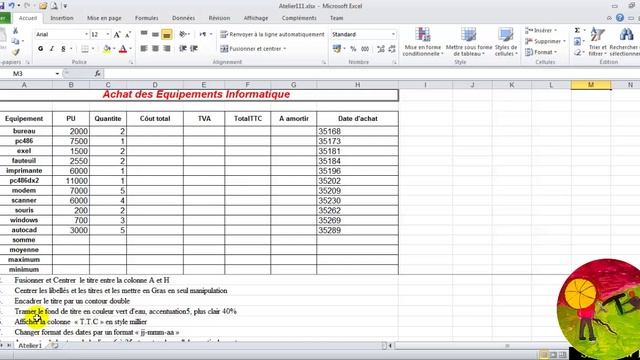Toggle the highlighted bottom alignment button

[167, 34]
